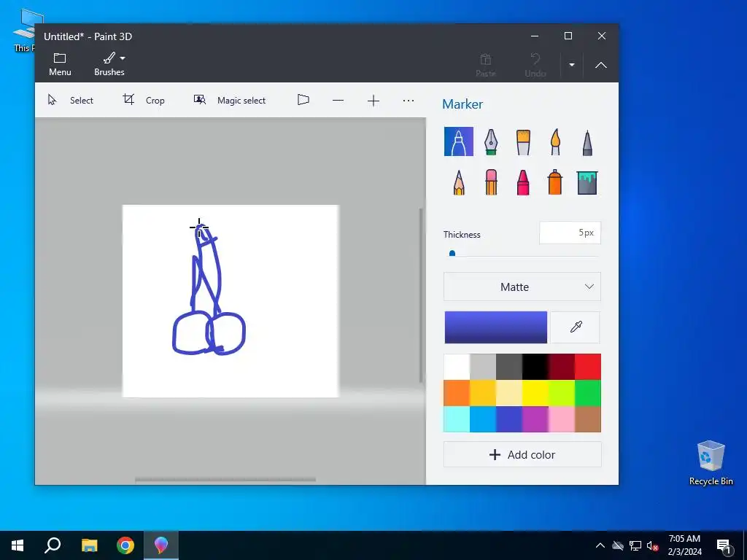
Task: Open the Matte material dropdown
Action: [x=522, y=287]
